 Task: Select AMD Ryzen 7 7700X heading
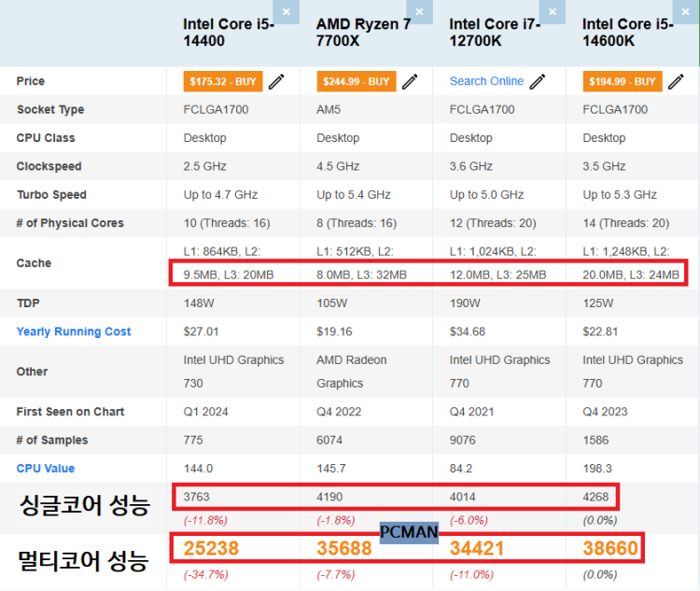pos(363,32)
